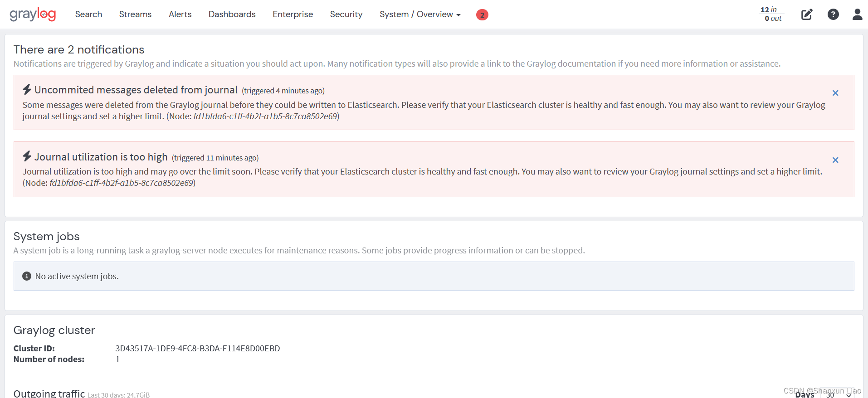Screen dimensions: 868x398
Task: Open the user profile menu icon
Action: pos(857,15)
